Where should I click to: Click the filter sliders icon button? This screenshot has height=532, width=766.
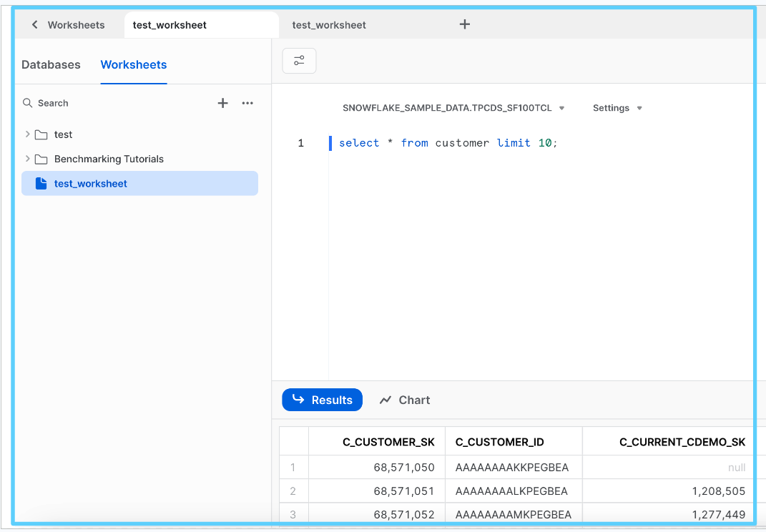pyautogui.click(x=299, y=61)
